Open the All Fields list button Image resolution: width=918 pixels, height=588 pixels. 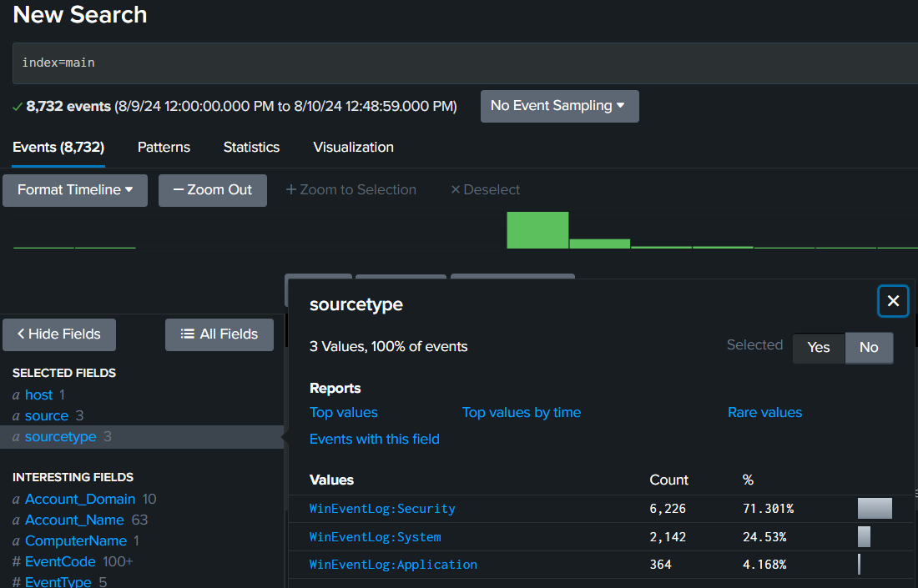coord(219,334)
